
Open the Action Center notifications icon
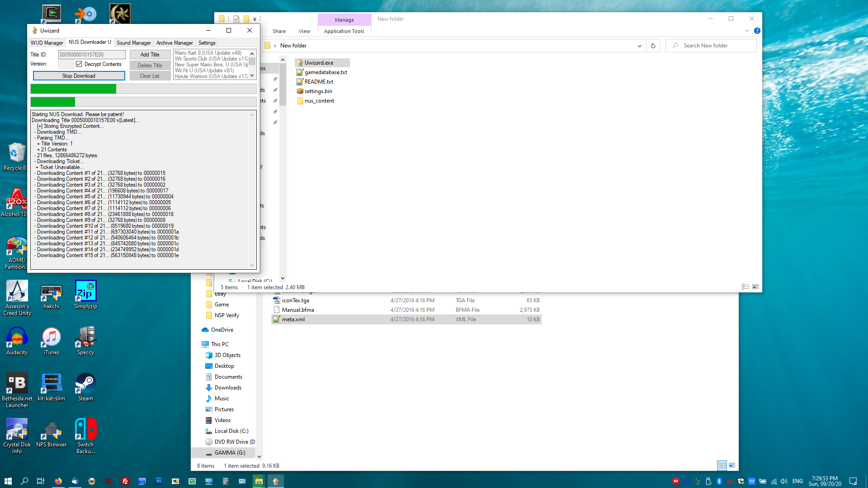[x=853, y=481]
